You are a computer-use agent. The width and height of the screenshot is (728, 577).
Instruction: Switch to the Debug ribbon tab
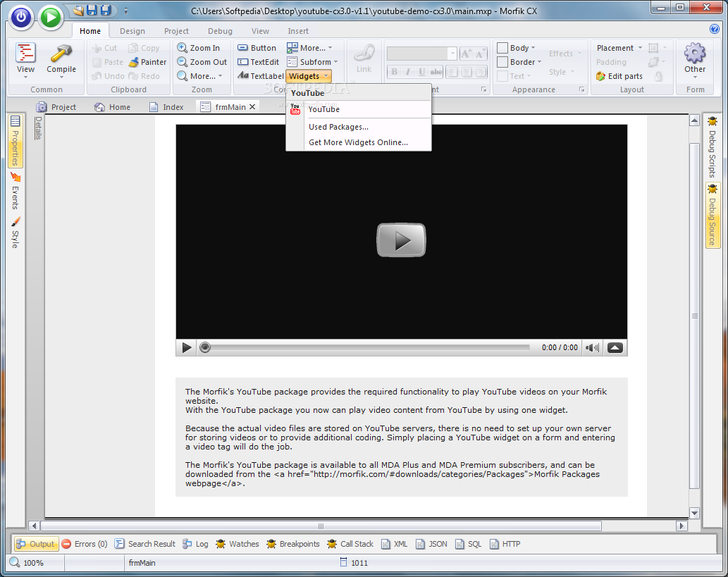[x=220, y=31]
